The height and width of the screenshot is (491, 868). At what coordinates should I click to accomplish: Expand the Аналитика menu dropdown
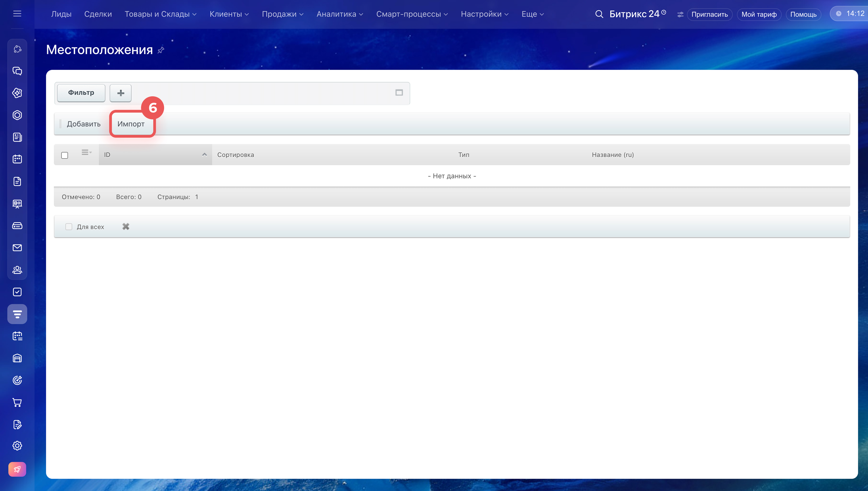coord(340,14)
